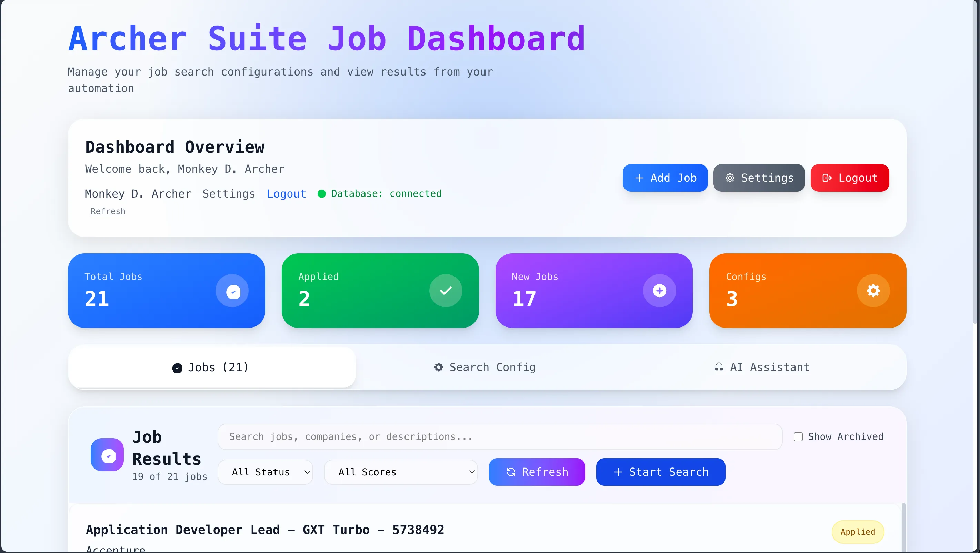The height and width of the screenshot is (553, 980).
Task: Select the Jobs (21) tab
Action: click(x=211, y=368)
